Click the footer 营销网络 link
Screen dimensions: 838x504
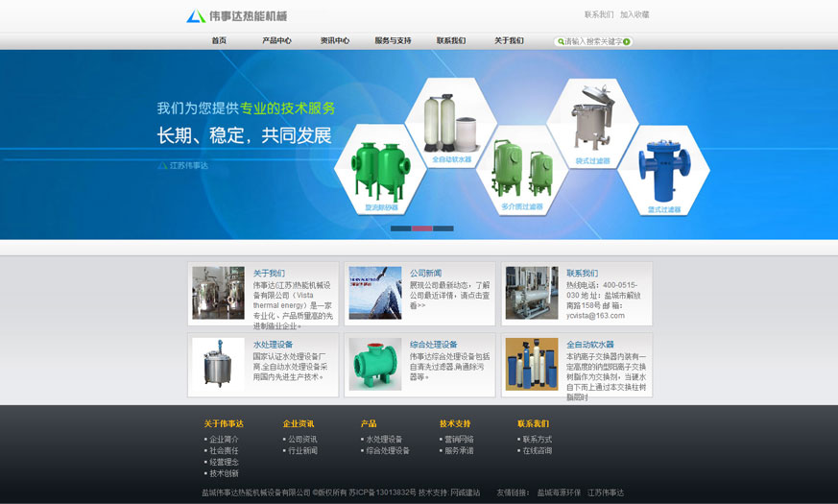(459, 439)
